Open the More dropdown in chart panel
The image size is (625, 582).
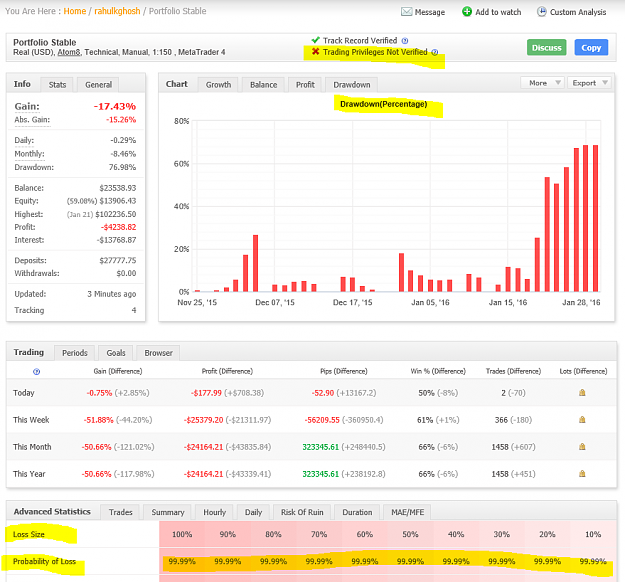coord(542,83)
